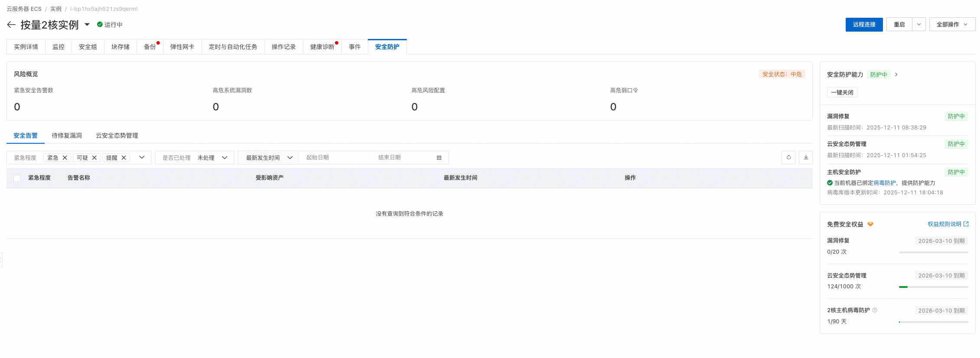View the 操作记录 tab
980x358 pixels.
284,47
